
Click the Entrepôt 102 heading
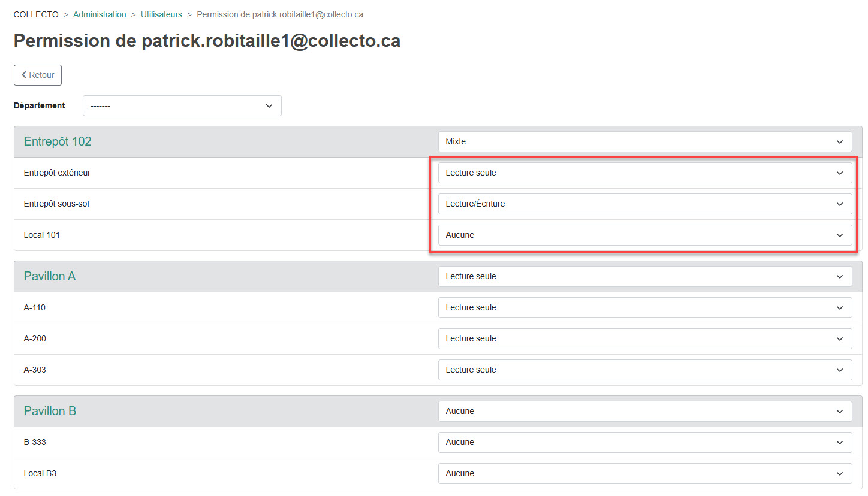[x=58, y=142]
